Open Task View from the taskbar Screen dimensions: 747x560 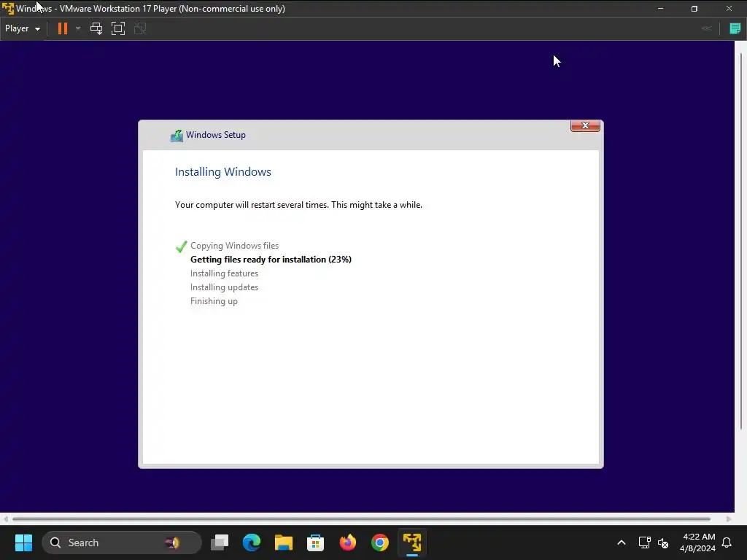click(220, 542)
